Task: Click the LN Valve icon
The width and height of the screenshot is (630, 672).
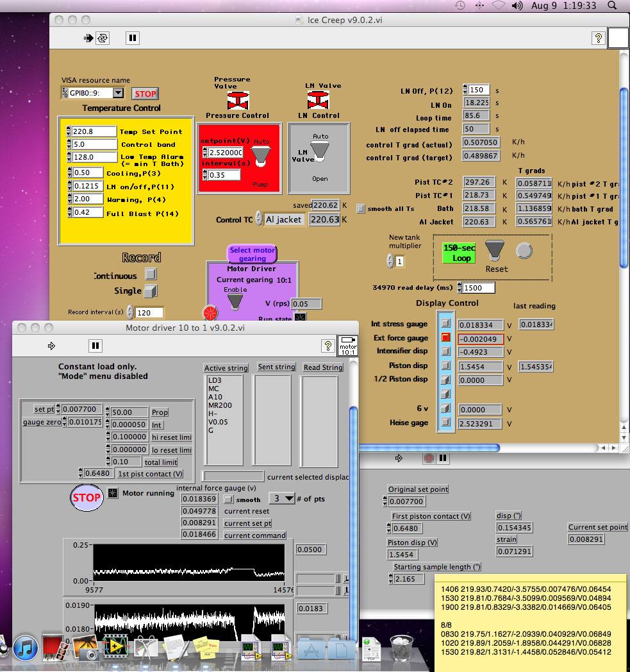Action: (x=319, y=100)
